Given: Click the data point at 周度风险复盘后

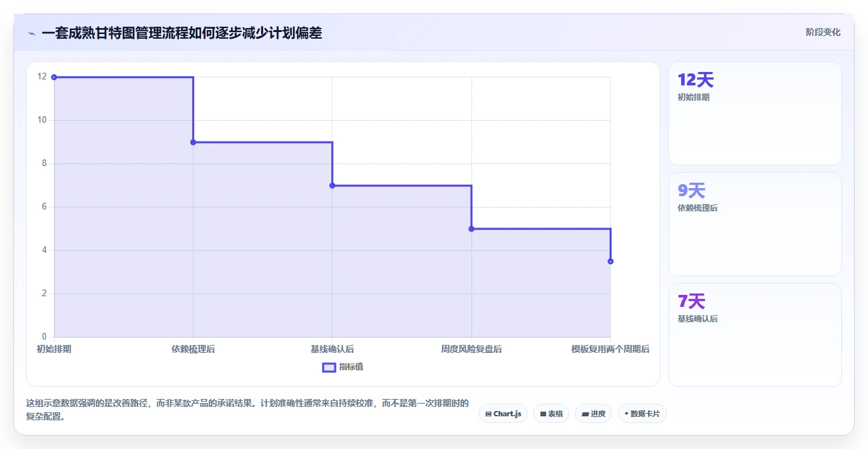Looking at the screenshot, I should 471,229.
